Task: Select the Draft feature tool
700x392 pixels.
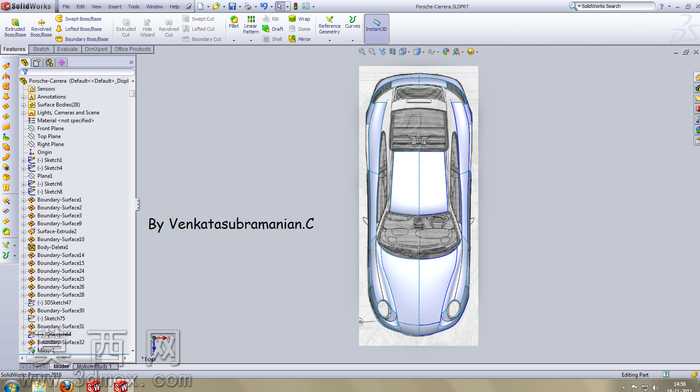Action: pos(273,29)
